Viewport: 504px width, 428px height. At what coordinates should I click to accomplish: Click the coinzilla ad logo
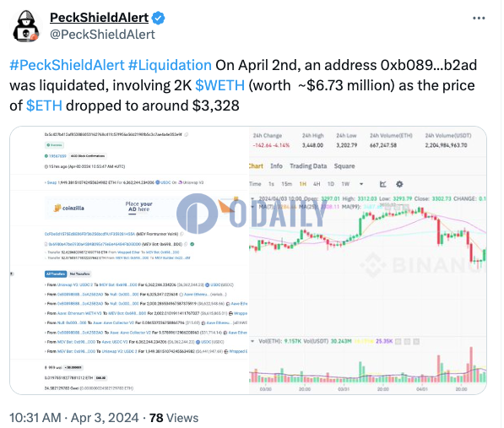tap(68, 209)
